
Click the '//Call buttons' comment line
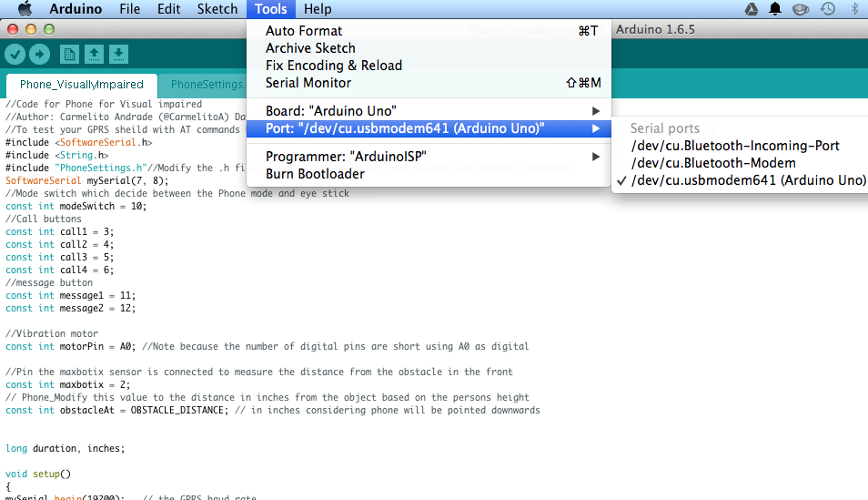(43, 219)
